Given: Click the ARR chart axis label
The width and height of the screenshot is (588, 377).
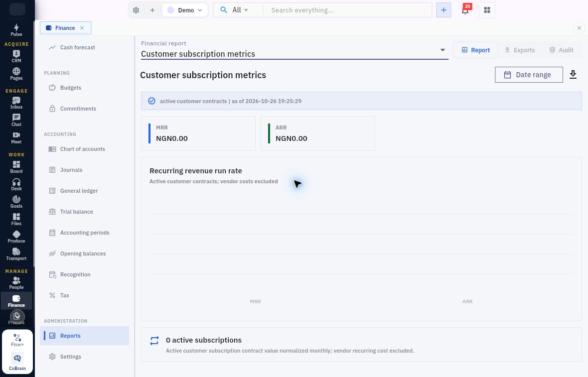Looking at the screenshot, I should (467, 302).
